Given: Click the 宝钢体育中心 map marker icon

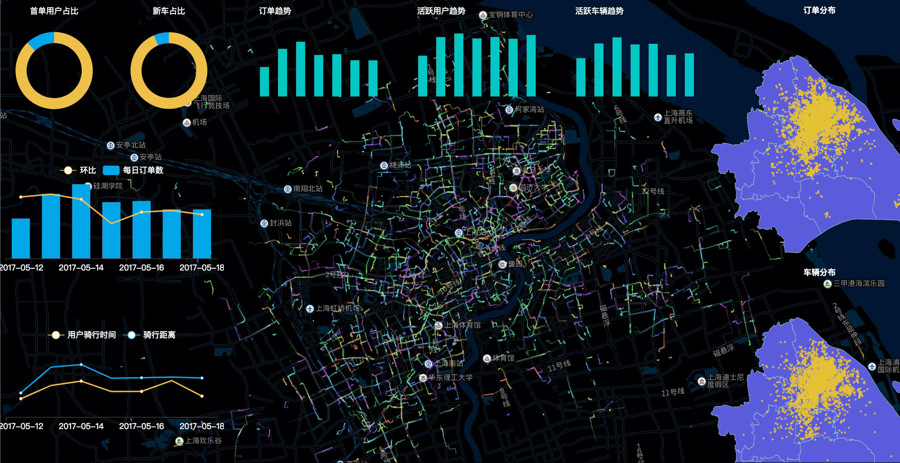Looking at the screenshot, I should pyautogui.click(x=483, y=15).
